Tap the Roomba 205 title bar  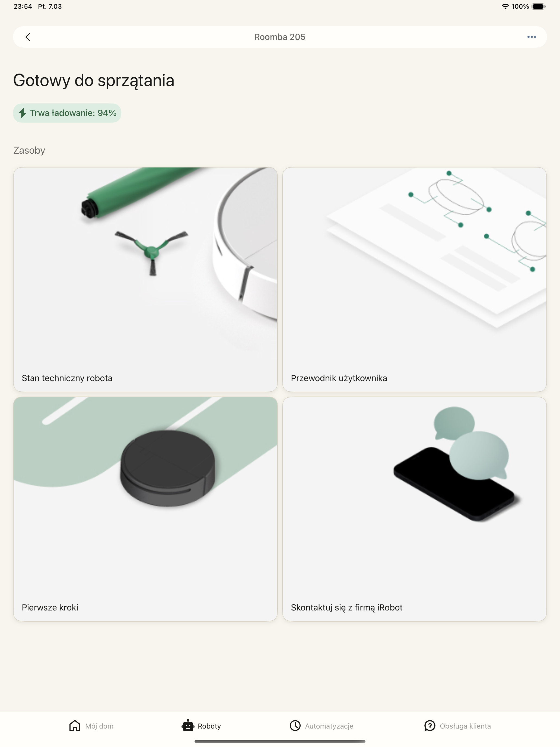(280, 37)
